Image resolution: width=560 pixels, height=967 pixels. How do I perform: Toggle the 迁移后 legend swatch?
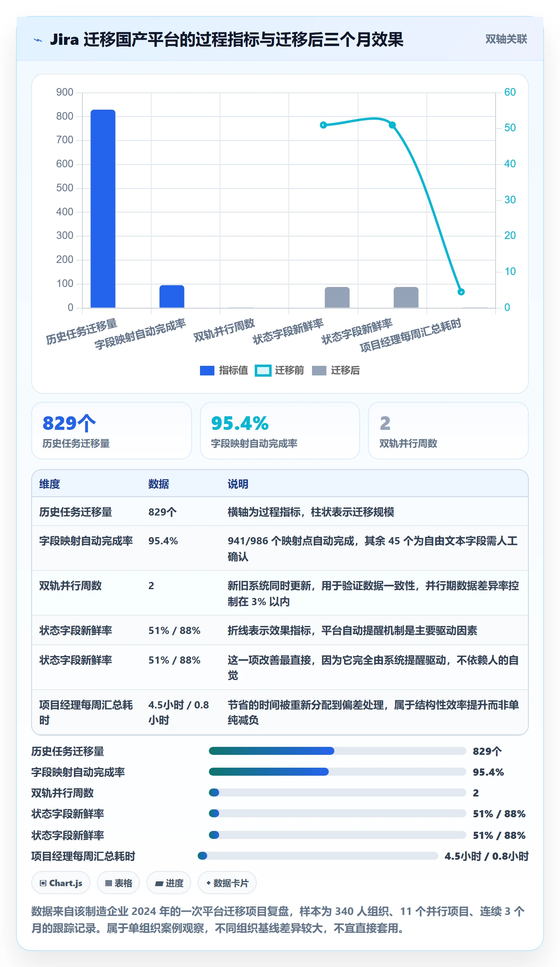tap(319, 371)
